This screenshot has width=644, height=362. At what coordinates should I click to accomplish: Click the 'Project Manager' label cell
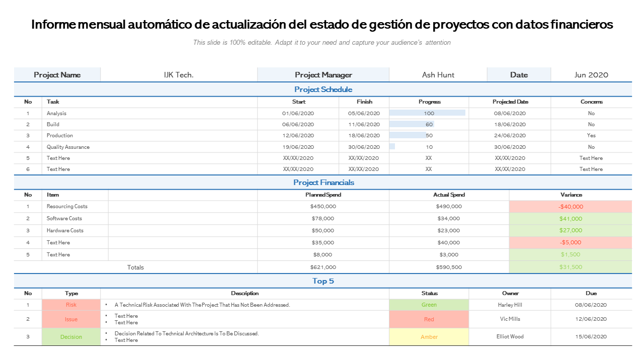coord(324,75)
